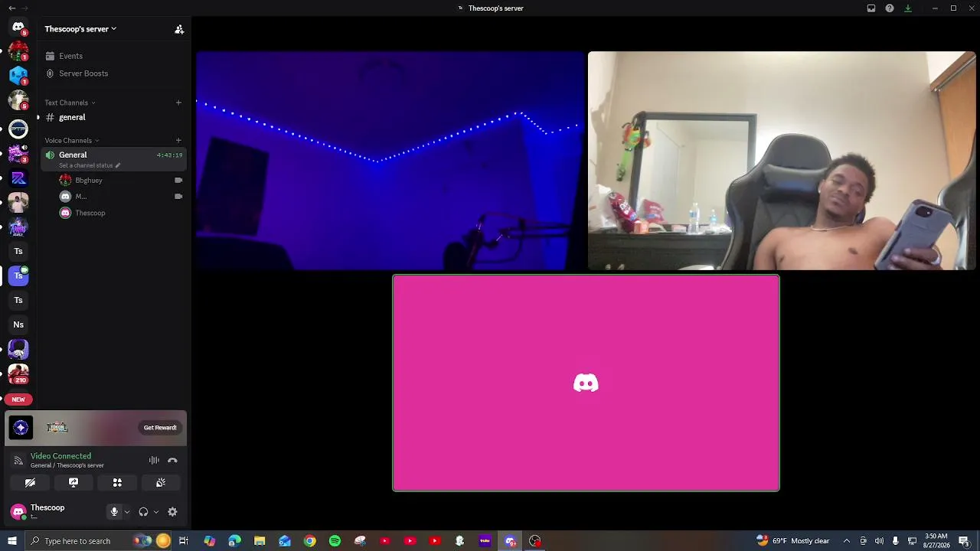Open Discord help icon

(890, 8)
